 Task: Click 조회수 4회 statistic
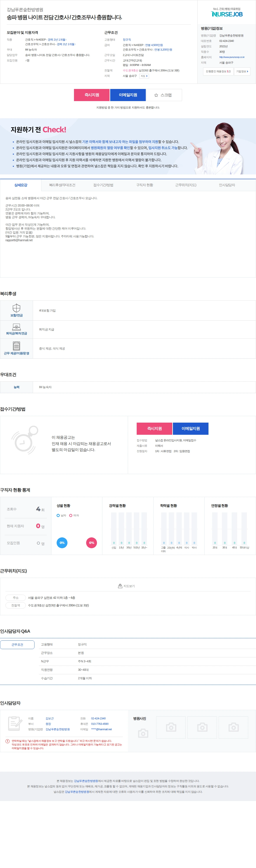coord(26,509)
